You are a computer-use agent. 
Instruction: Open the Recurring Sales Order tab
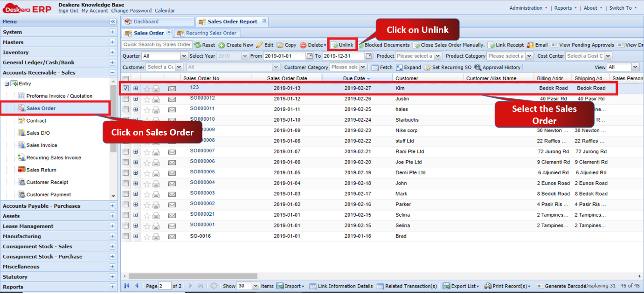tap(211, 33)
